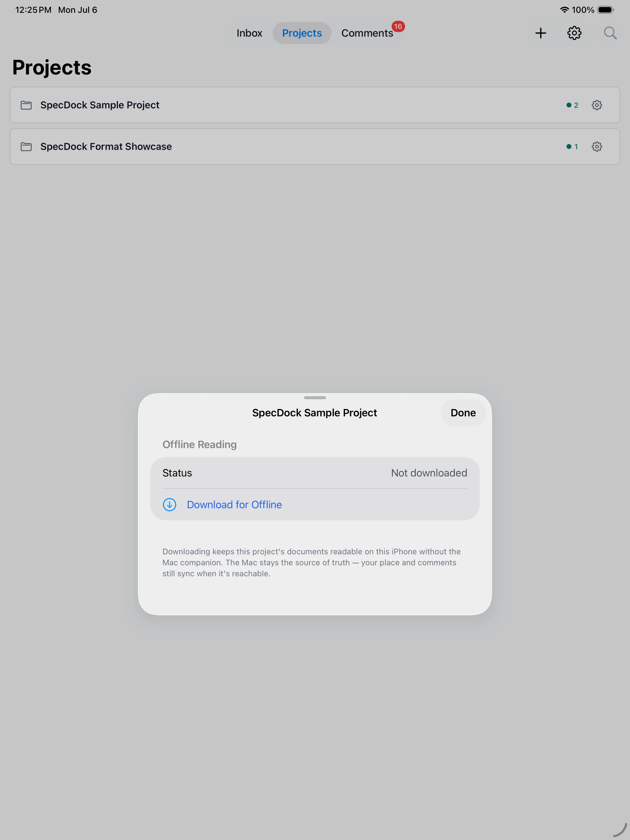The width and height of the screenshot is (630, 840).
Task: Tap the red 16 comments badge
Action: click(x=398, y=27)
